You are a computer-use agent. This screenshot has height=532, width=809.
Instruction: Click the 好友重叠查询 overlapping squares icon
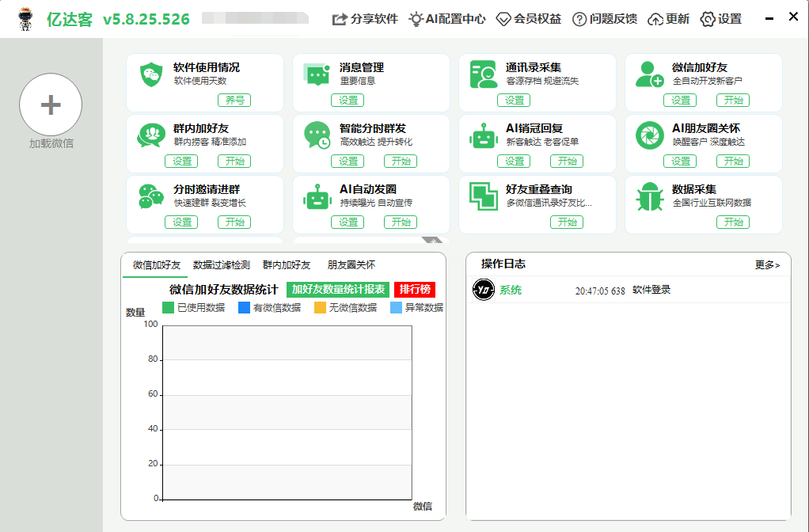(x=484, y=196)
